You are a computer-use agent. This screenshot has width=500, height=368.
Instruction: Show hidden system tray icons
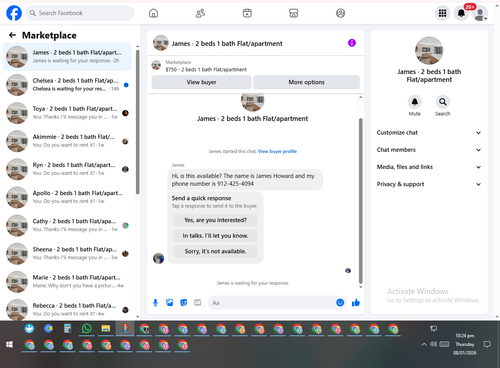tap(424, 344)
